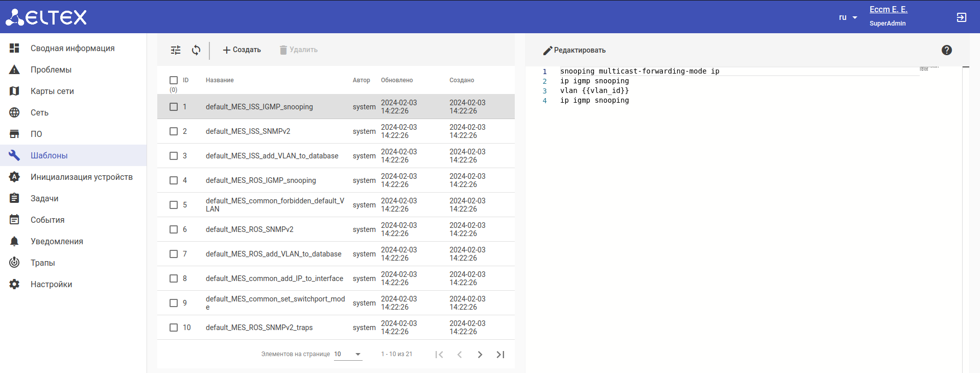Click the logout icon in header
The height and width of the screenshot is (373, 980).
click(x=961, y=17)
